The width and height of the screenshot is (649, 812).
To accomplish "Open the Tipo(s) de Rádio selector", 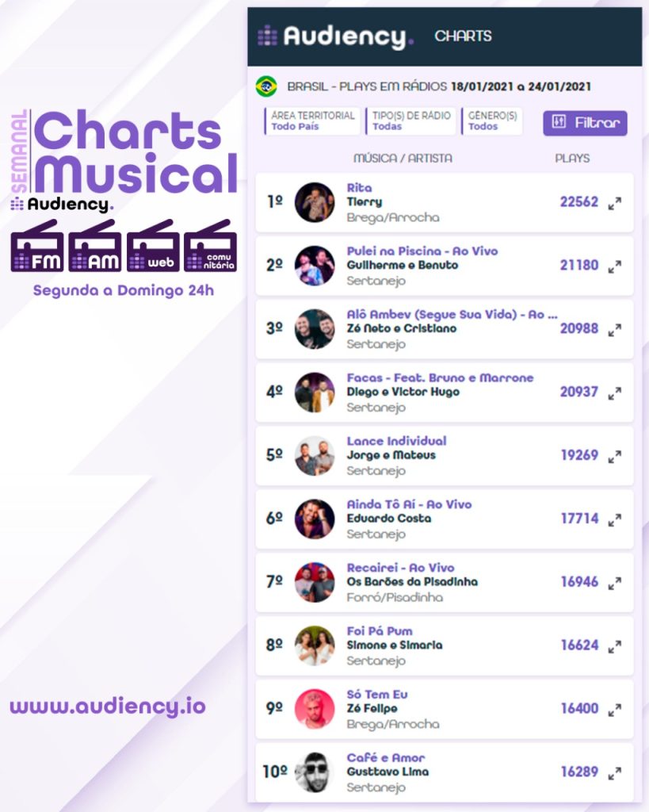I will pos(410,121).
